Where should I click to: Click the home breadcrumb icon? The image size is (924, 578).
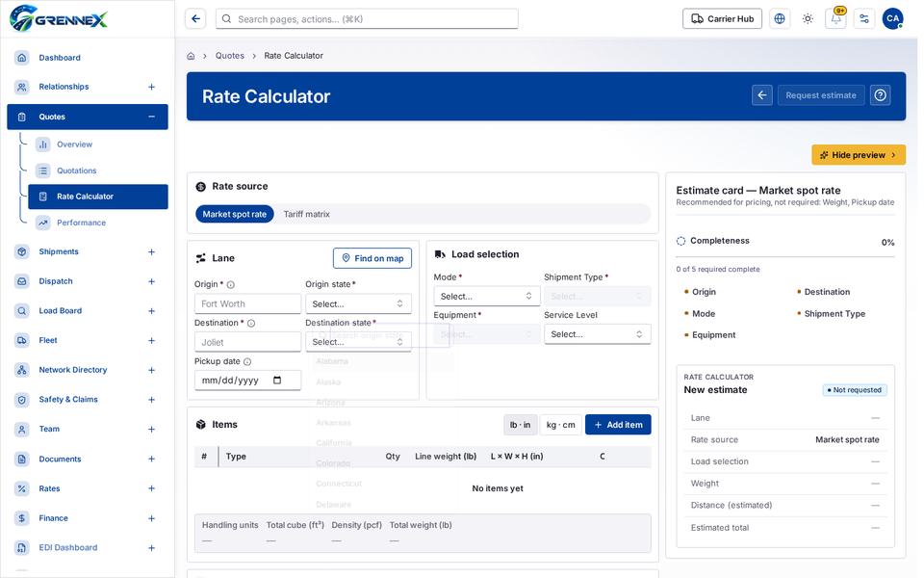pyautogui.click(x=191, y=56)
